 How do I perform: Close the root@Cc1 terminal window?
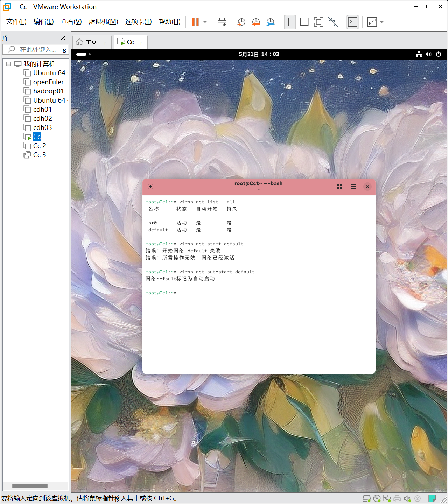point(367,187)
